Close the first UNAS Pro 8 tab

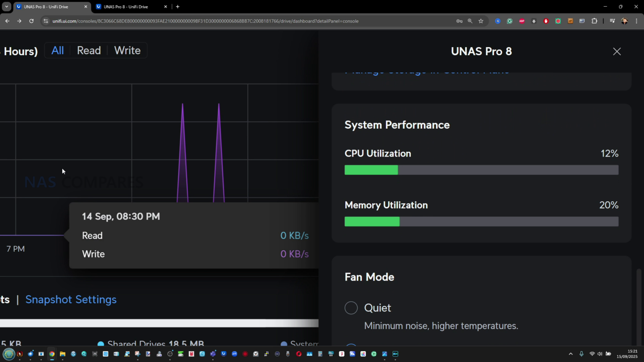point(85,7)
